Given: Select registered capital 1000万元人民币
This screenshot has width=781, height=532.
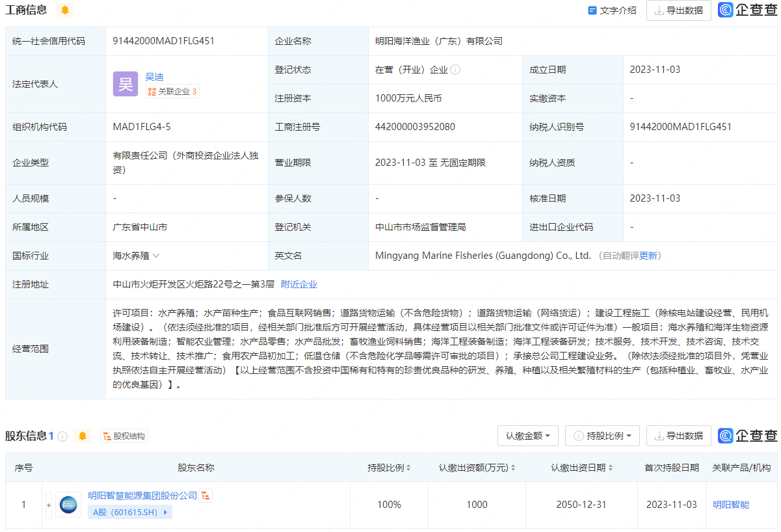Looking at the screenshot, I should [x=408, y=98].
